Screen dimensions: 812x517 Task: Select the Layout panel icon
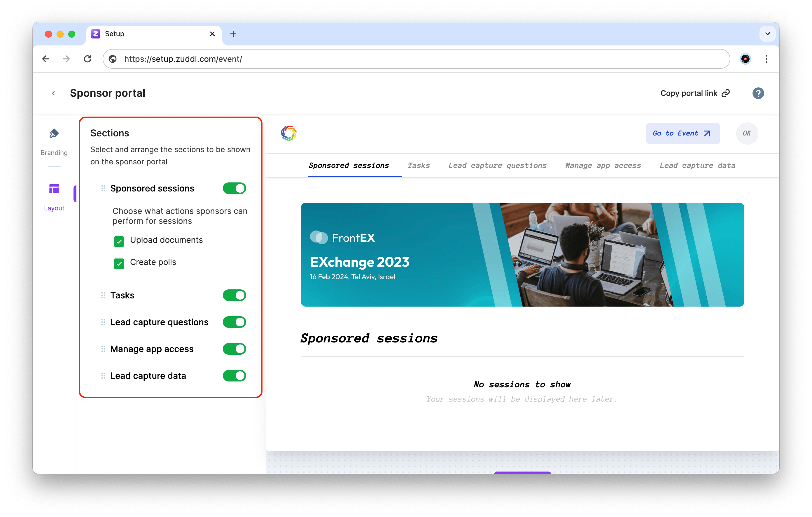coord(54,189)
